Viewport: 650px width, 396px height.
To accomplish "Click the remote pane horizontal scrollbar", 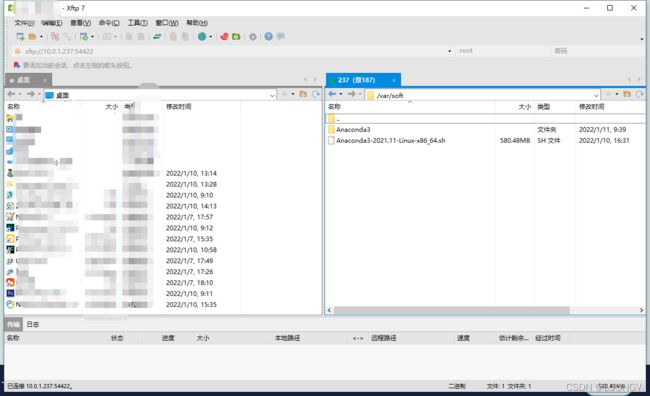I will 452,310.
